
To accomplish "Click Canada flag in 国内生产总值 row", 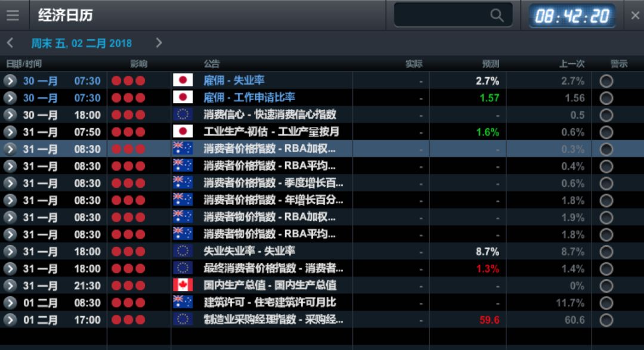I will pyautogui.click(x=183, y=285).
